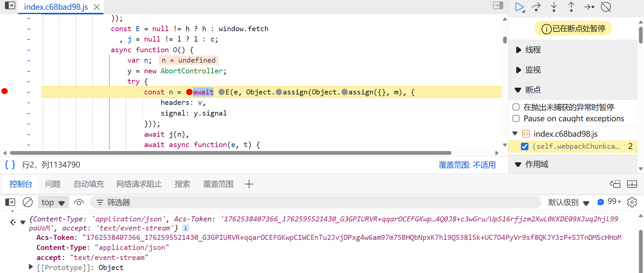
Task: Open the 默认级别 log level menu
Action: (x=569, y=202)
